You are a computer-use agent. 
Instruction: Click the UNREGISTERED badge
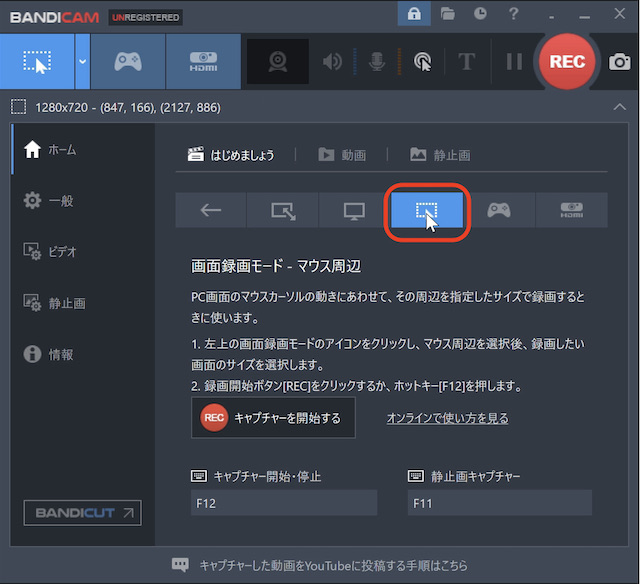pos(145,18)
